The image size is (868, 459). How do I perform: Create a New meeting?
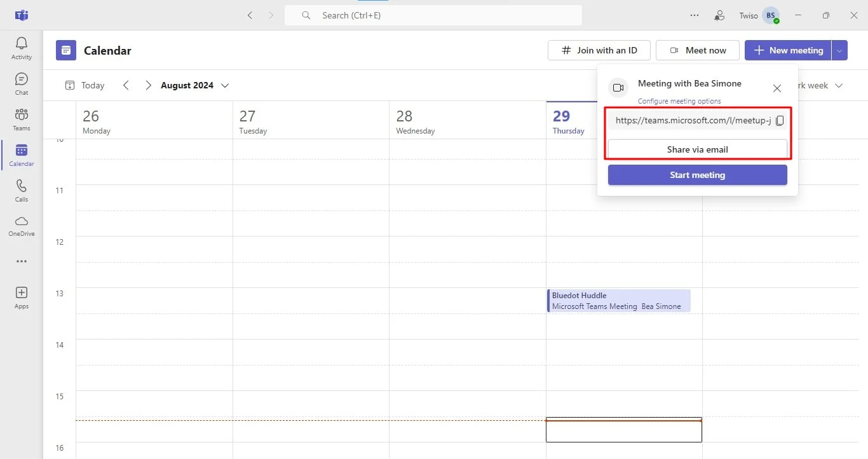[x=788, y=50]
